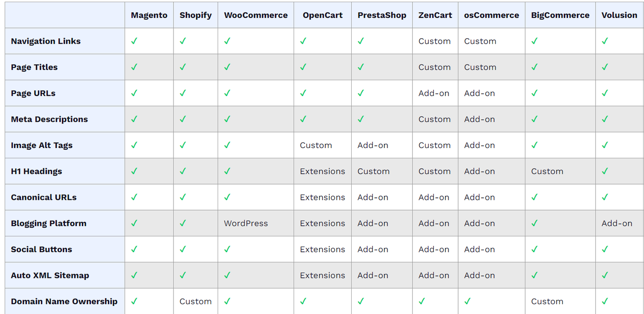
Task: Click the Magento column header
Action: [149, 15]
